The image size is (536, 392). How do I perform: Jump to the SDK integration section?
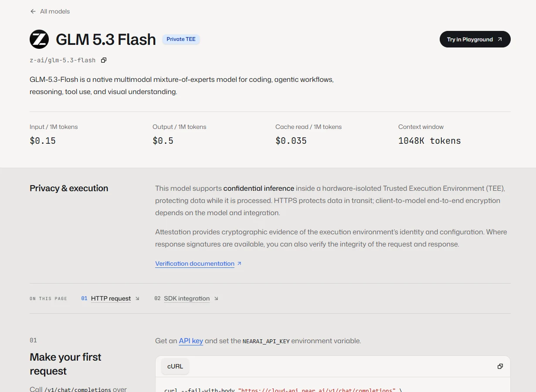187,298
